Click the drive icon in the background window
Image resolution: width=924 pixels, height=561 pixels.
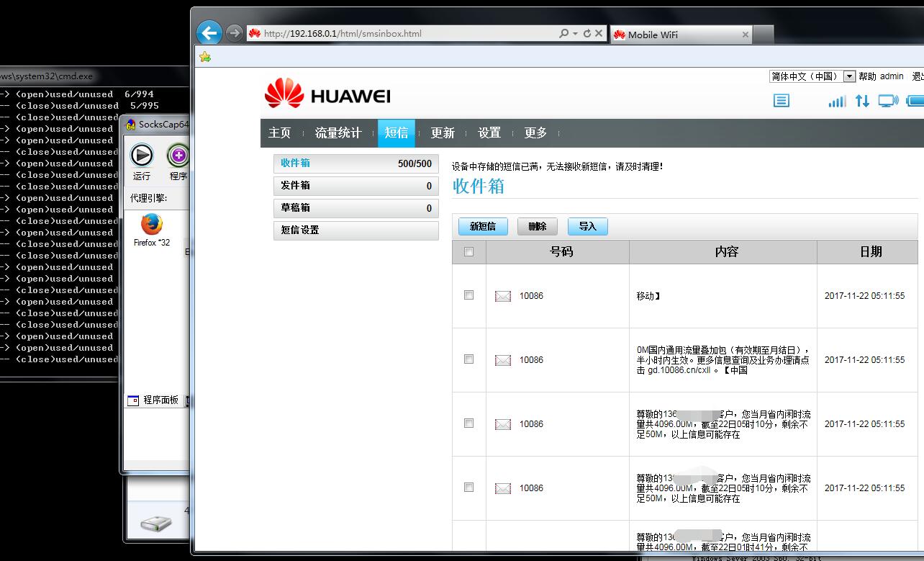coord(156,524)
